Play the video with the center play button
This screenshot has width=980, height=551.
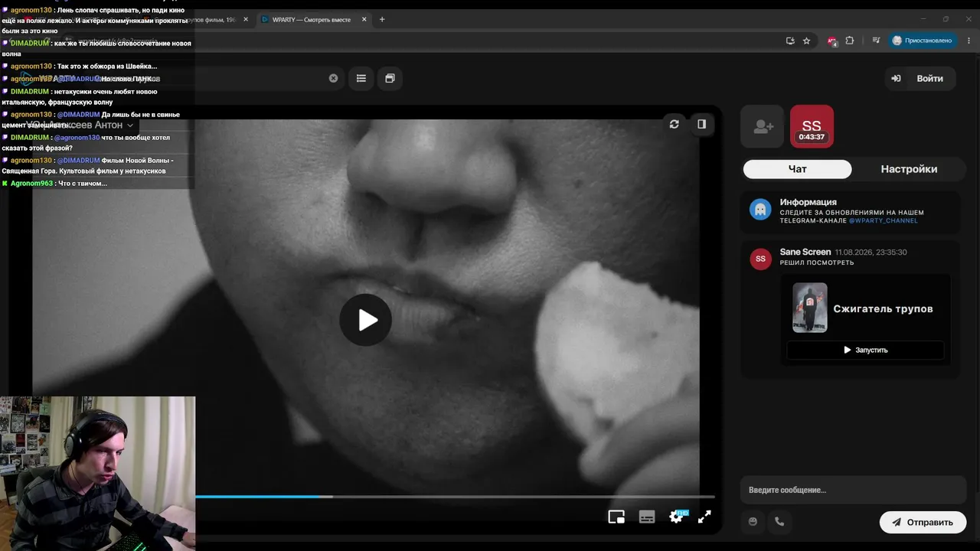[365, 320]
